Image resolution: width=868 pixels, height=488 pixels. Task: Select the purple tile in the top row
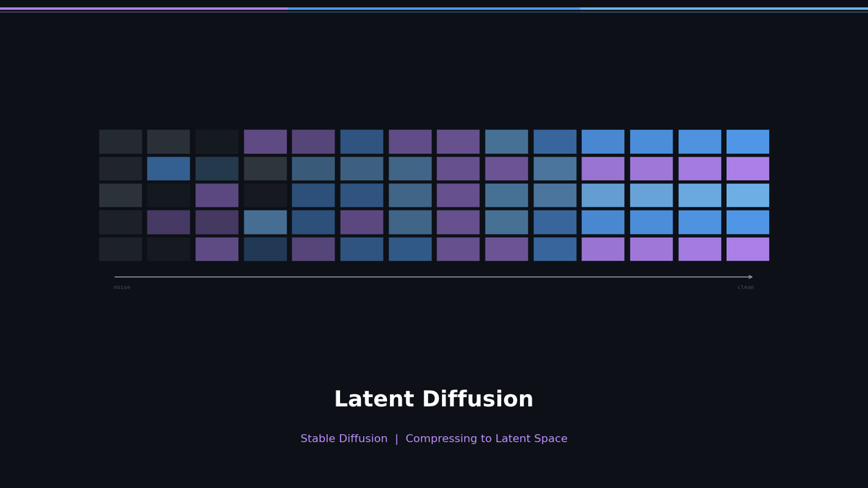click(x=265, y=141)
